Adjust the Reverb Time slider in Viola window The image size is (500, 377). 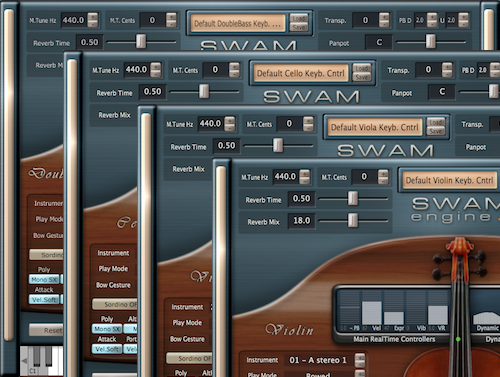click(x=278, y=145)
